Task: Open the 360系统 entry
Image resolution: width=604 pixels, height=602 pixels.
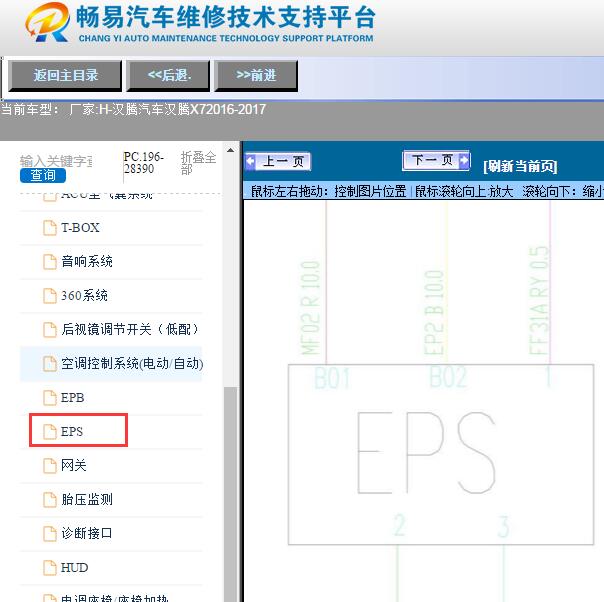Action: click(84, 295)
